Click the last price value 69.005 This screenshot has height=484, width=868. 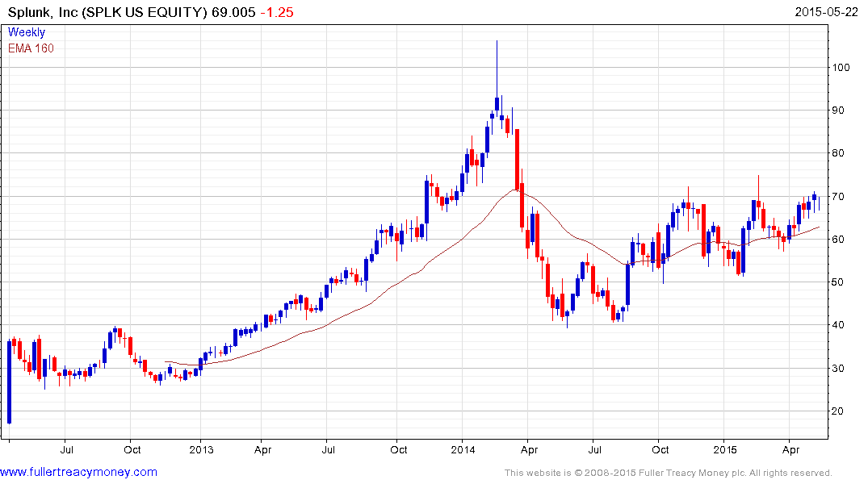pyautogui.click(x=233, y=12)
